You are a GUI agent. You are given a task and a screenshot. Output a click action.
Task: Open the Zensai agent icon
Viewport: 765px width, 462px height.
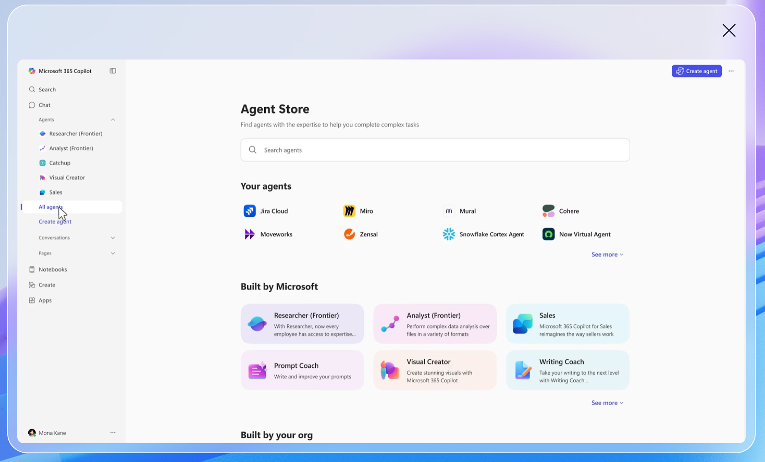click(x=349, y=234)
